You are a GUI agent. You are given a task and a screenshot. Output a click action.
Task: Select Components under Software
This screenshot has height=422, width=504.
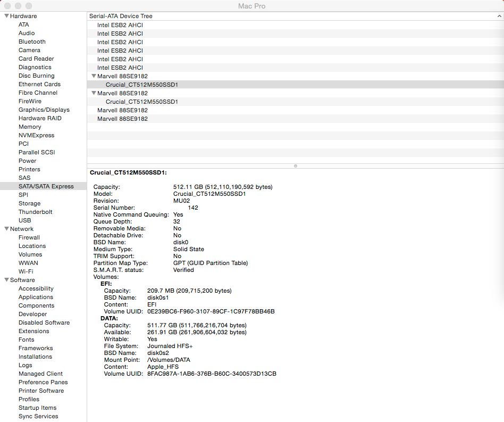[x=36, y=305]
